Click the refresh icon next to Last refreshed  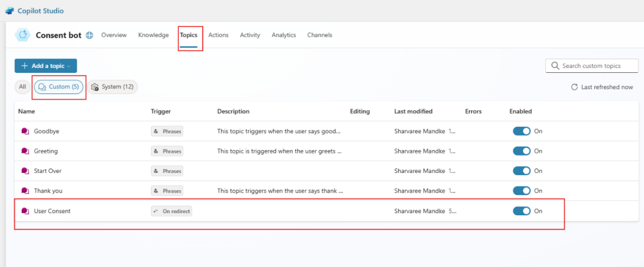tap(574, 87)
